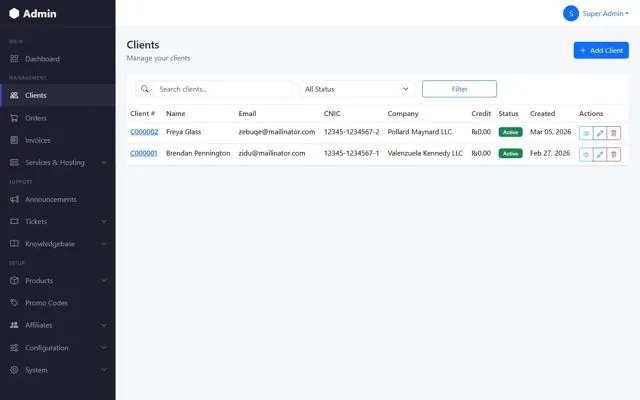Click the Client # column header
Viewport: 640px width, 400px height.
pyautogui.click(x=142, y=113)
